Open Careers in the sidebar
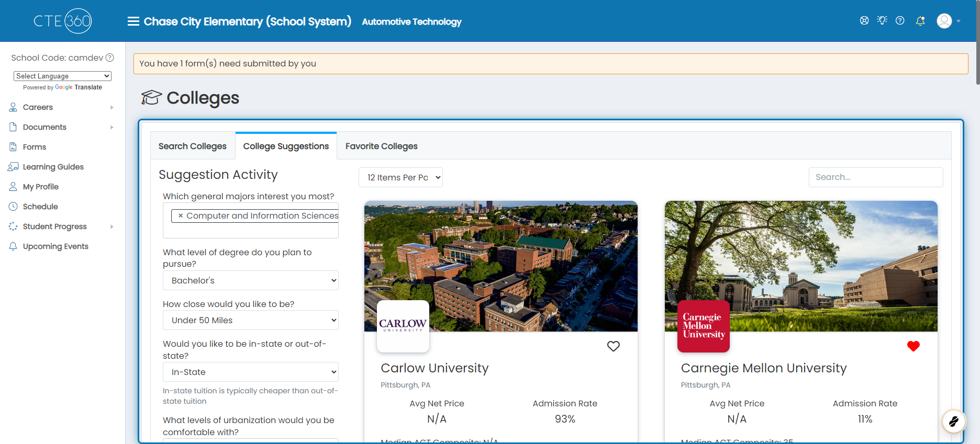 38,107
